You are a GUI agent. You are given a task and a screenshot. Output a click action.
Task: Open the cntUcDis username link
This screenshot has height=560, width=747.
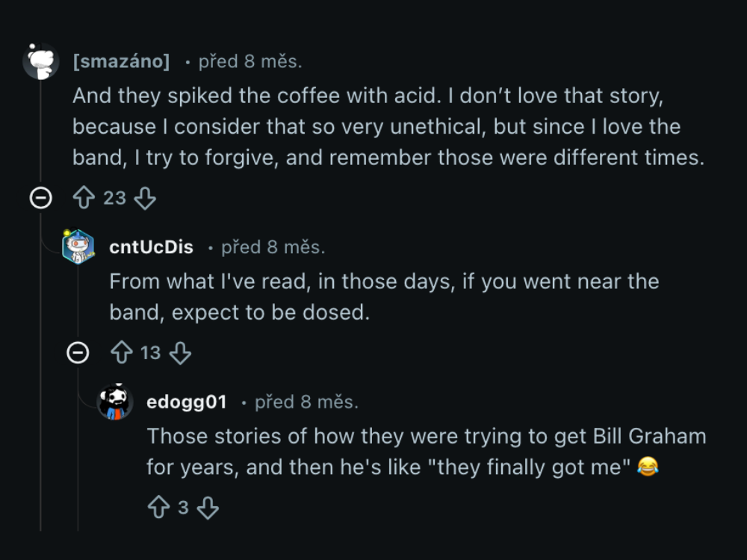click(x=151, y=247)
